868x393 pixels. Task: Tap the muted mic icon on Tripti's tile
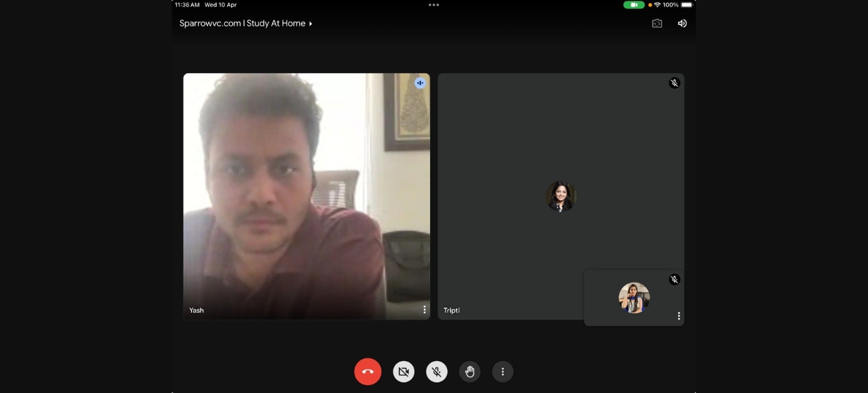click(x=674, y=83)
